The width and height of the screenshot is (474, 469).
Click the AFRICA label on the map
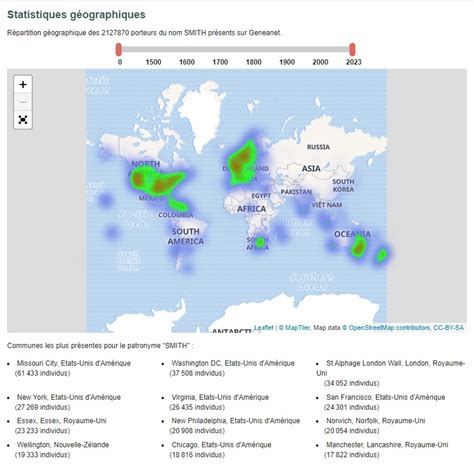pyautogui.click(x=251, y=209)
